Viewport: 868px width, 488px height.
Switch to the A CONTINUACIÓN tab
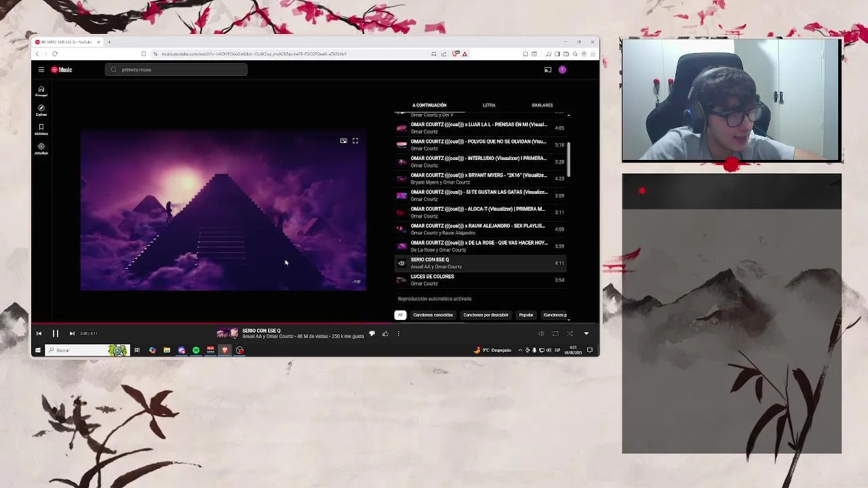click(x=429, y=105)
